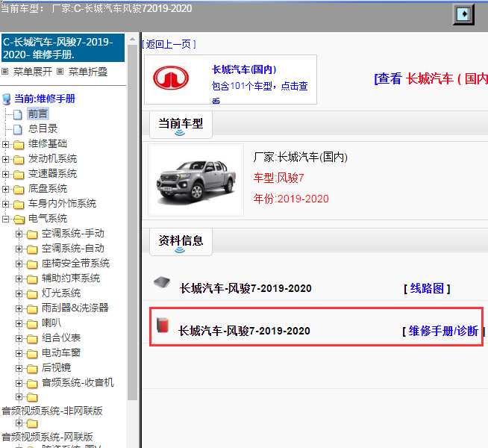Expand the 变速器系统 tree node
This screenshot has width=488, height=448.
(x=5, y=174)
